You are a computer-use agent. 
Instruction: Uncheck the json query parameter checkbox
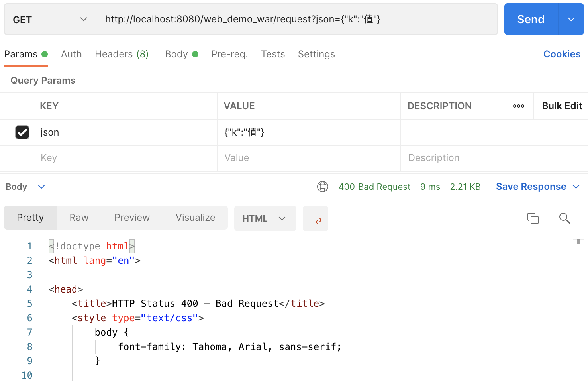click(x=22, y=132)
